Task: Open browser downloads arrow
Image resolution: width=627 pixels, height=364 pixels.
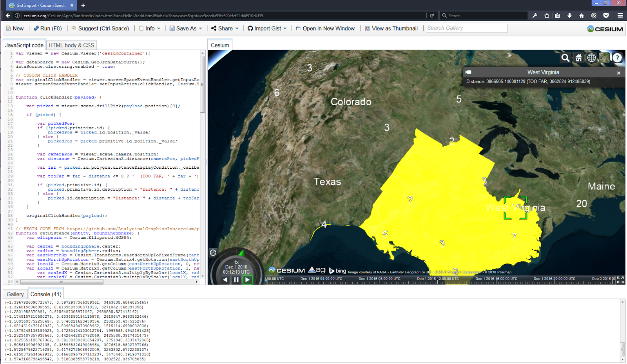Action: click(569, 16)
